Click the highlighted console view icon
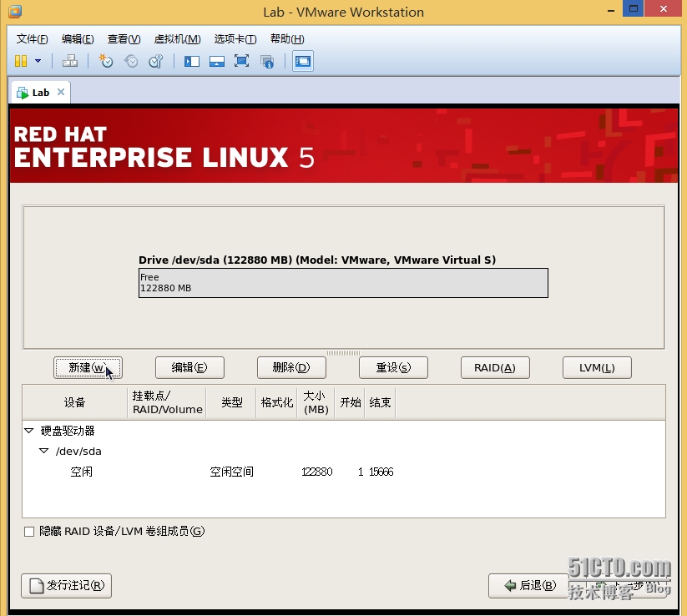This screenshot has width=687, height=616. (x=303, y=61)
